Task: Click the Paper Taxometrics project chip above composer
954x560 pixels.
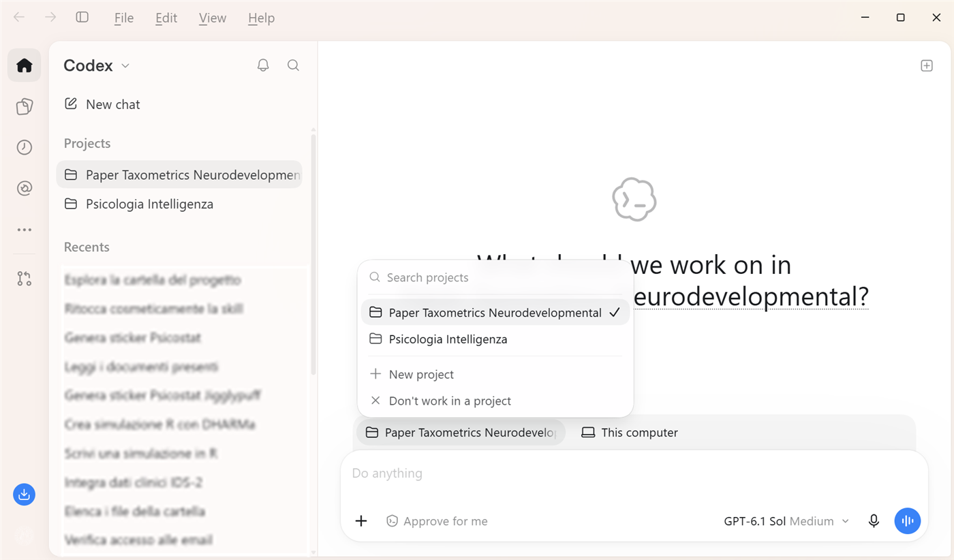Action: click(461, 433)
